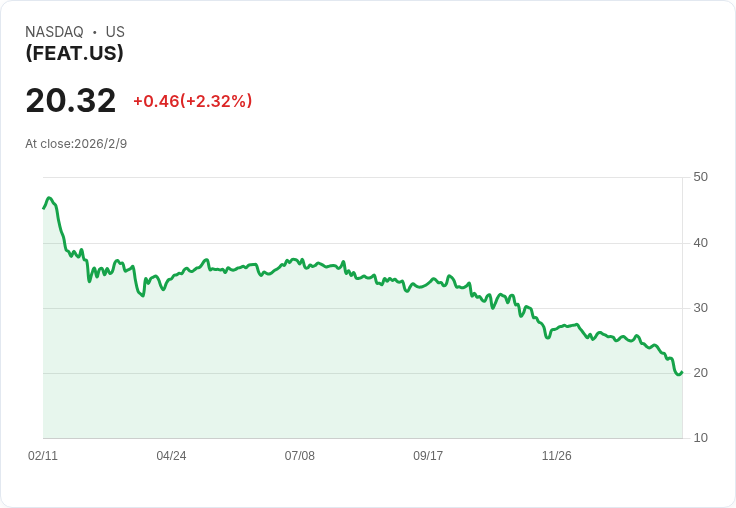Click the chart line's highest peak near 02/11
This screenshot has height=508, width=736.
pyautogui.click(x=49, y=198)
